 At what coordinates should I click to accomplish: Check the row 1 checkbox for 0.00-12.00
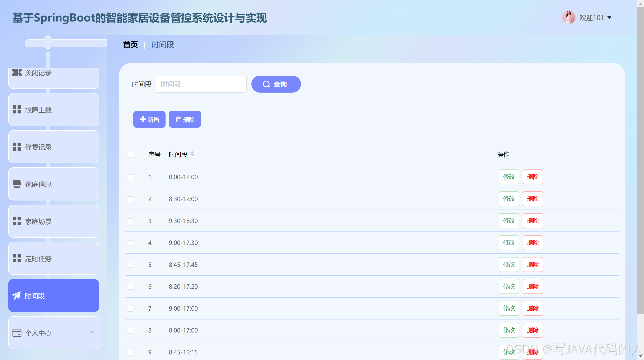[x=130, y=177]
